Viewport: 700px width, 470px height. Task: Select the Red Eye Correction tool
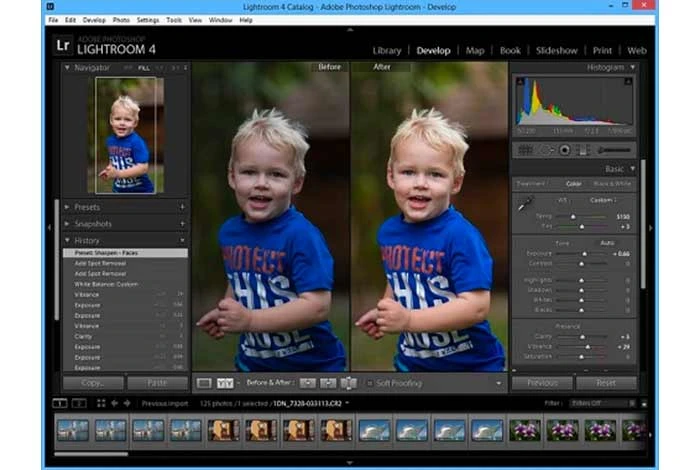[565, 149]
